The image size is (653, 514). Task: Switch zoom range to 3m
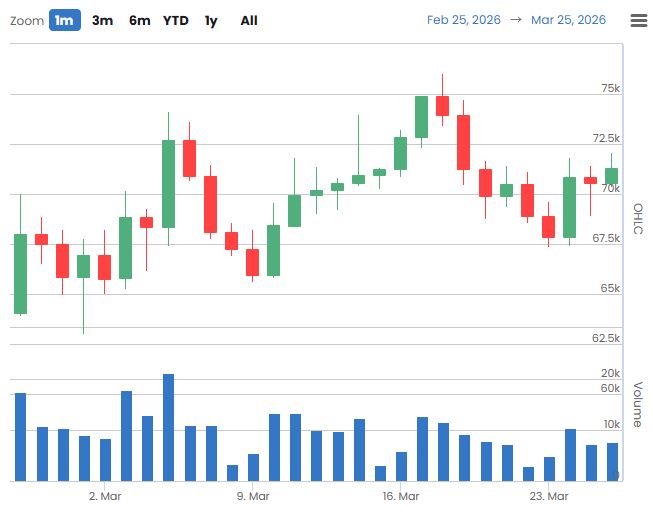click(x=102, y=20)
